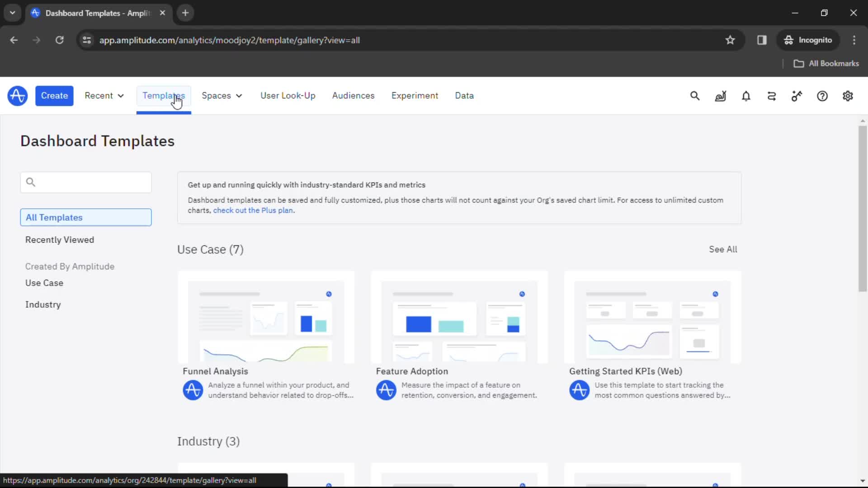Open the search icon in top navbar

pyautogui.click(x=696, y=96)
